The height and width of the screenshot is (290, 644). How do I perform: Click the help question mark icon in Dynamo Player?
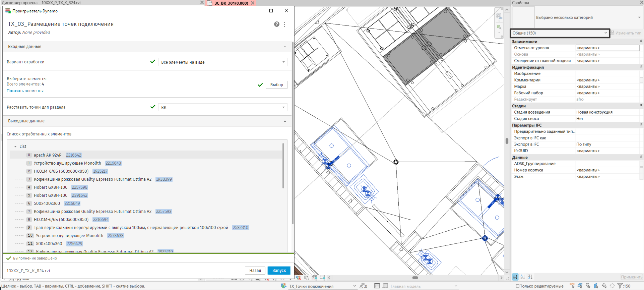(276, 24)
